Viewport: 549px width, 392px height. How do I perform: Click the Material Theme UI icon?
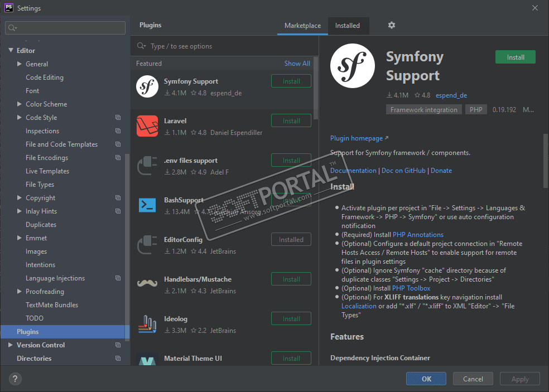(x=147, y=360)
